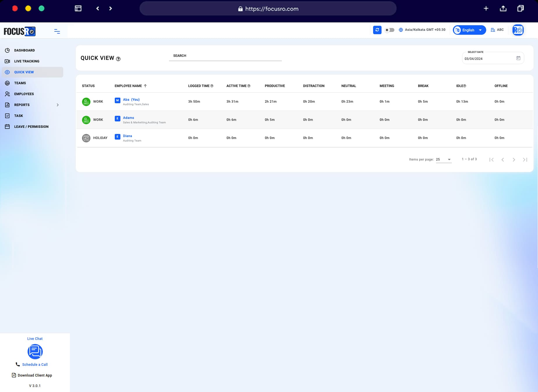
Task: Select the Live Tracking sidebar icon
Action: pyautogui.click(x=8, y=61)
